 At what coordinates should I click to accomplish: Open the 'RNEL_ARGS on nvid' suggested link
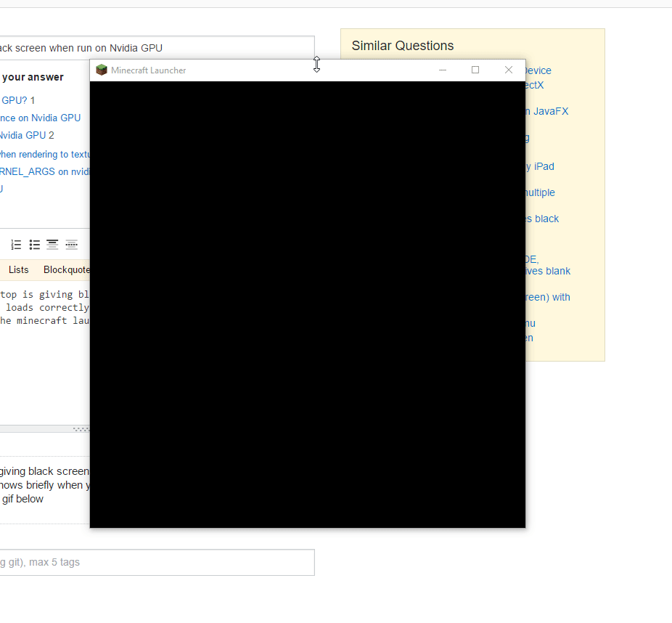click(45, 171)
